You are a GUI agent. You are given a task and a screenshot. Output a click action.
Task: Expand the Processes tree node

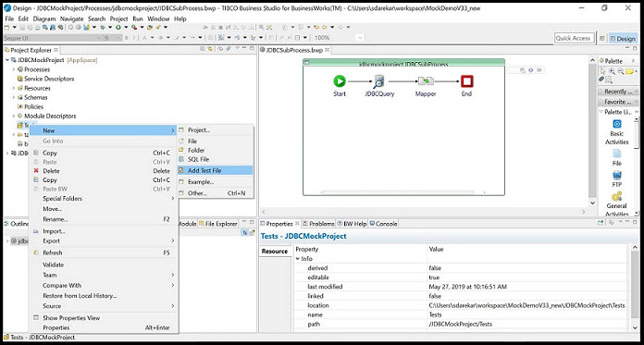(14, 69)
